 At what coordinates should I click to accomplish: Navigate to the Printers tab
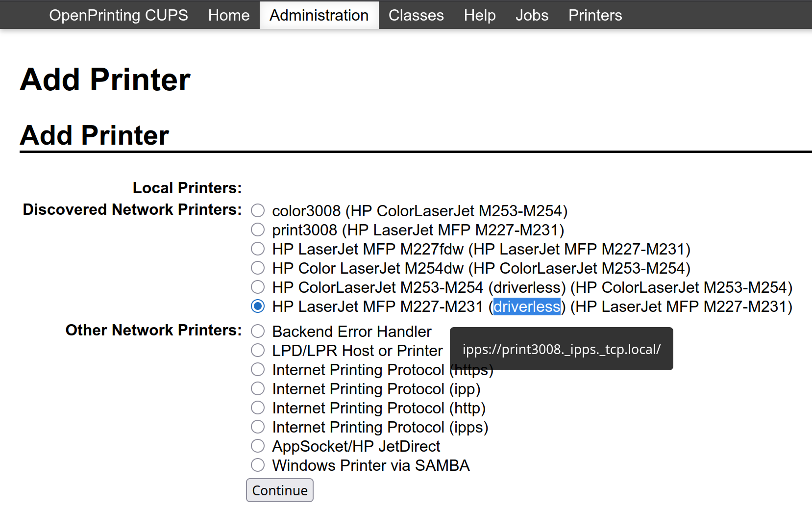(595, 15)
